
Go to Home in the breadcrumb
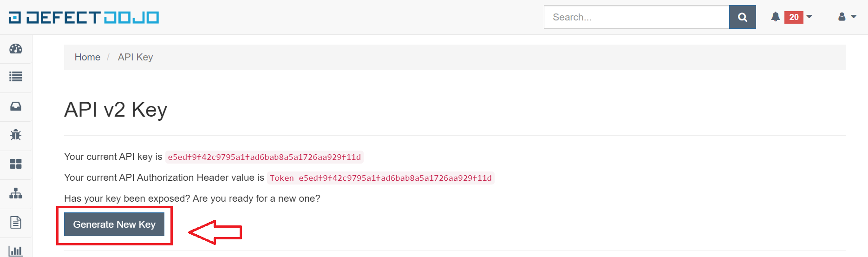(87, 57)
